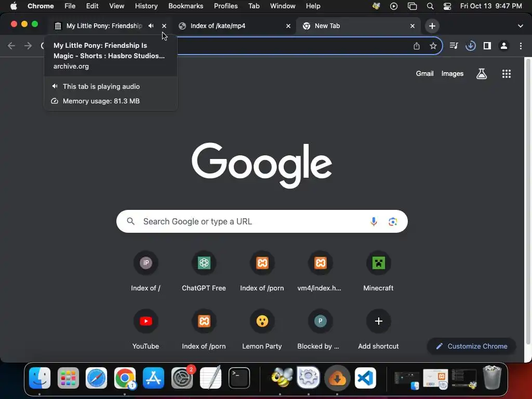Open the Blocked by ... shortcut

[320, 330]
